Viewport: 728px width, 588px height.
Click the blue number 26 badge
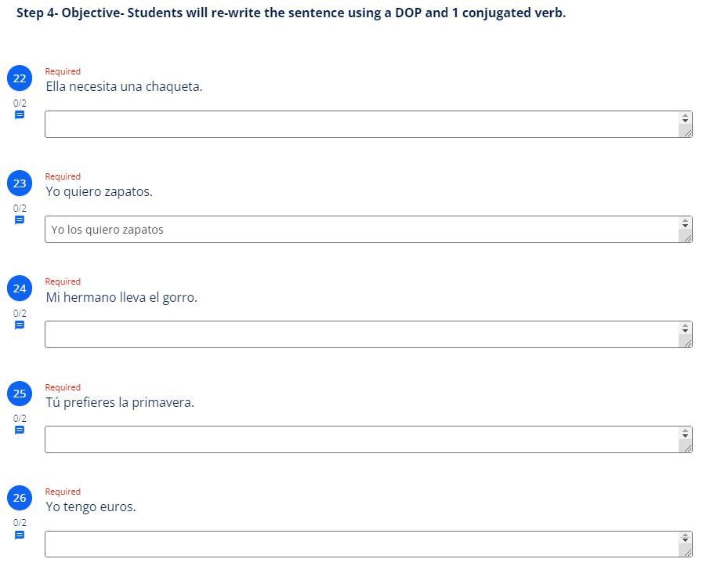point(20,498)
